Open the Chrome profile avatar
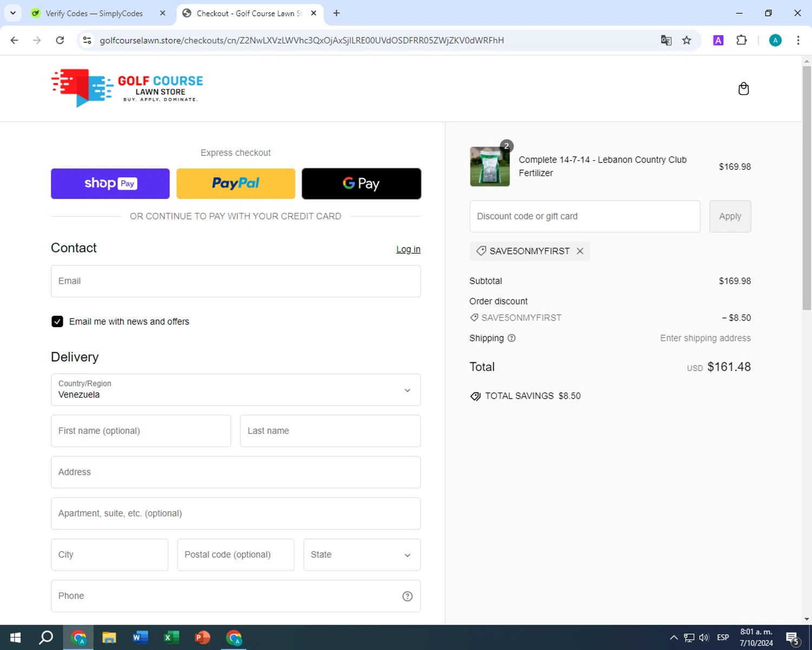Screen dimensions: 812x650 [775, 40]
